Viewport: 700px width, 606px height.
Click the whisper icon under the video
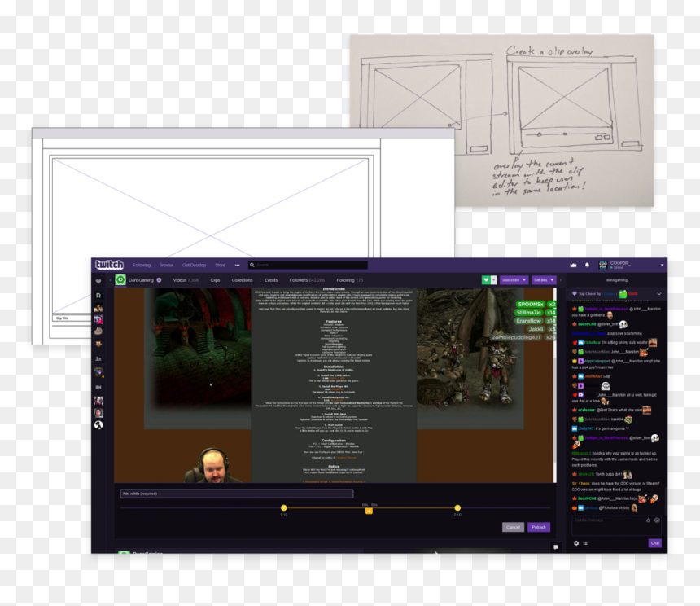coord(556,547)
